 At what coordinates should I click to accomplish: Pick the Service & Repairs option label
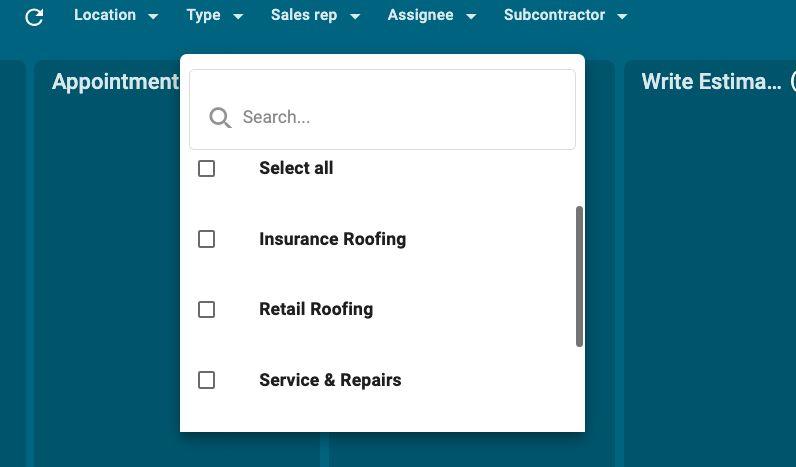[330, 380]
